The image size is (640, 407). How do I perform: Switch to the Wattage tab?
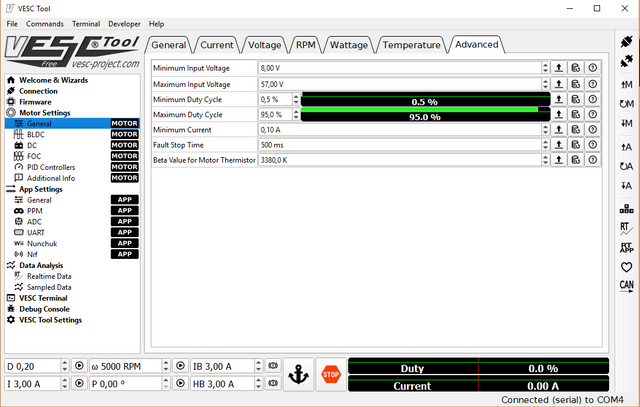click(349, 45)
